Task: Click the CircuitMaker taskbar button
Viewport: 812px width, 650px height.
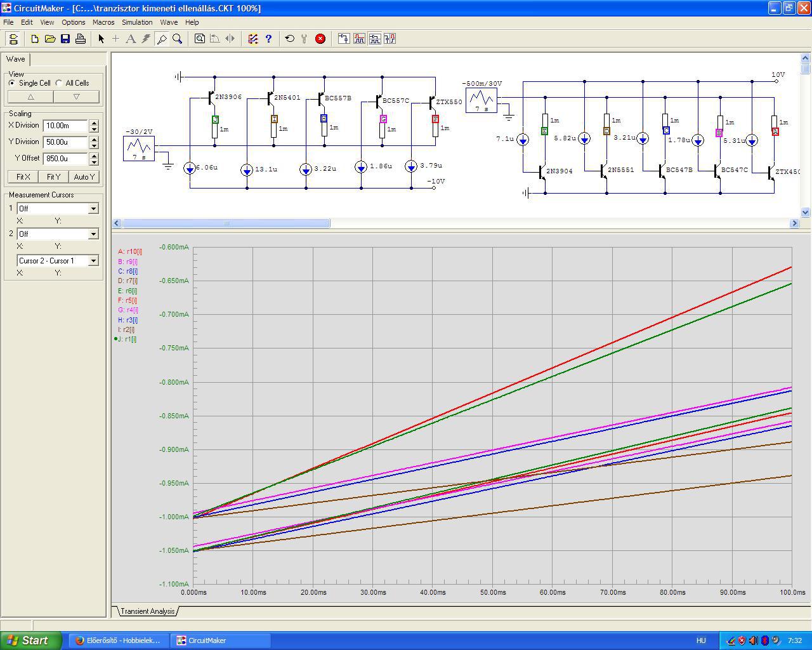Action: (221, 640)
